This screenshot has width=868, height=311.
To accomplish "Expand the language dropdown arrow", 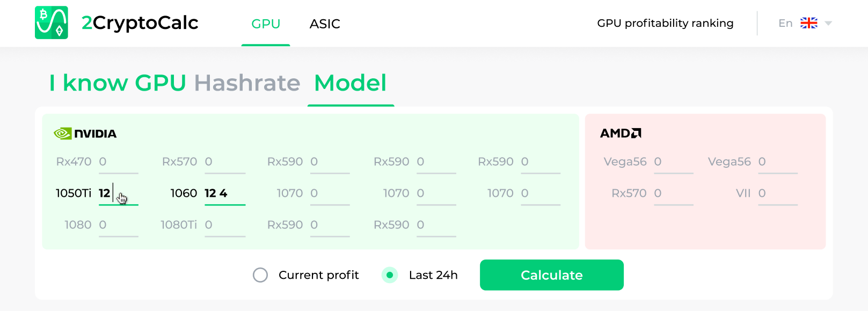I will click(828, 23).
